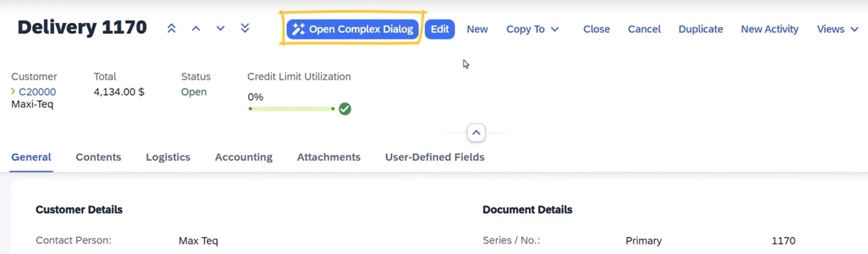The width and height of the screenshot is (868, 254).
Task: Open the Logistics tab
Action: pos(168,157)
